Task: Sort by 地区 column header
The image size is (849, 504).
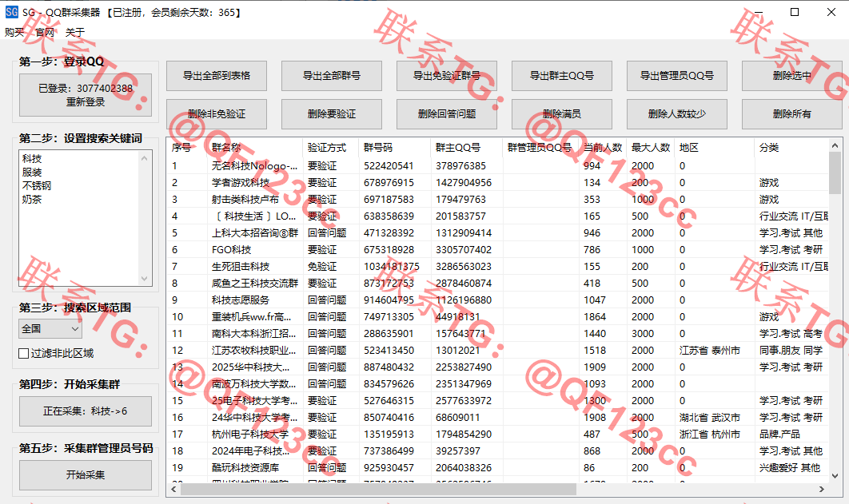Action: (715, 148)
